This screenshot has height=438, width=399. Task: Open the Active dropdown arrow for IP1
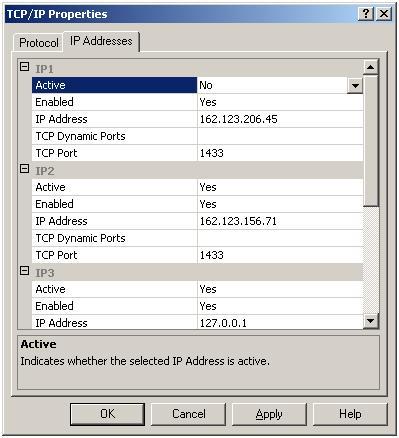[x=355, y=86]
